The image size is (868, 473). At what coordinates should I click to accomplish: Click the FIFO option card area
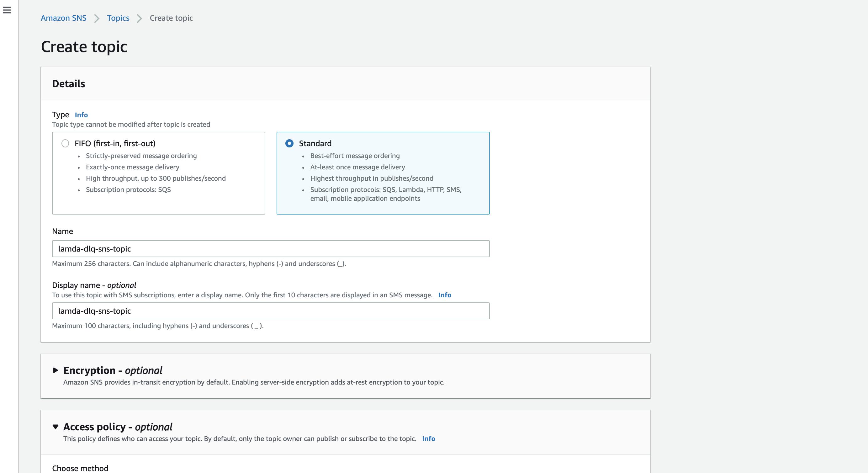[158, 173]
